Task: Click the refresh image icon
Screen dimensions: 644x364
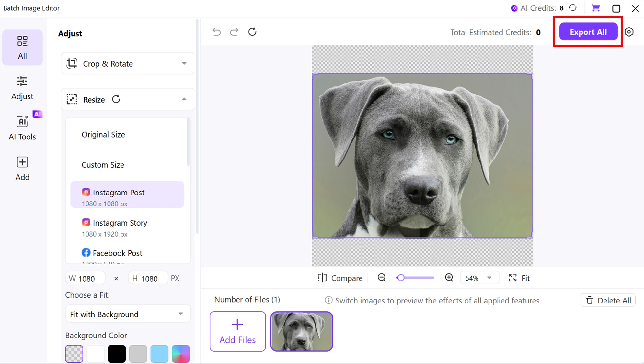Action: (x=252, y=32)
